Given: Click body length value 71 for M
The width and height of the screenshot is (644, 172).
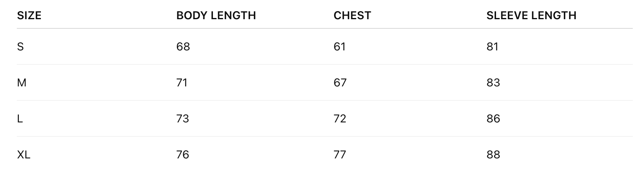Looking at the screenshot, I should tap(182, 83).
